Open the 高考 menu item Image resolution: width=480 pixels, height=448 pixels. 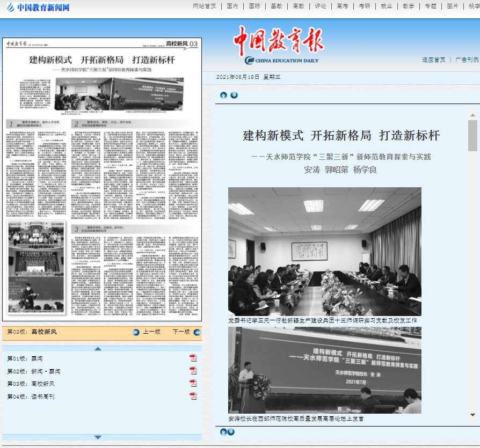pyautogui.click(x=343, y=6)
